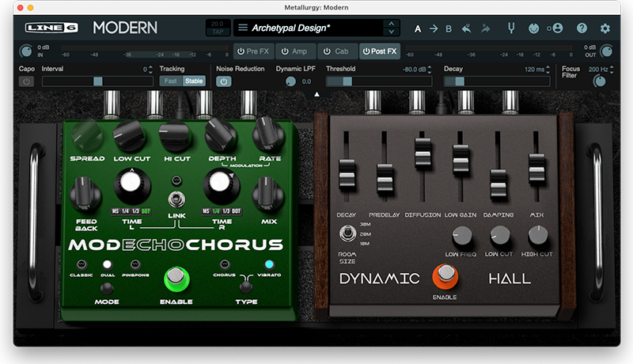633x364 pixels.
Task: Adjust the Focus Filter Hz stepper
Action: click(612, 70)
